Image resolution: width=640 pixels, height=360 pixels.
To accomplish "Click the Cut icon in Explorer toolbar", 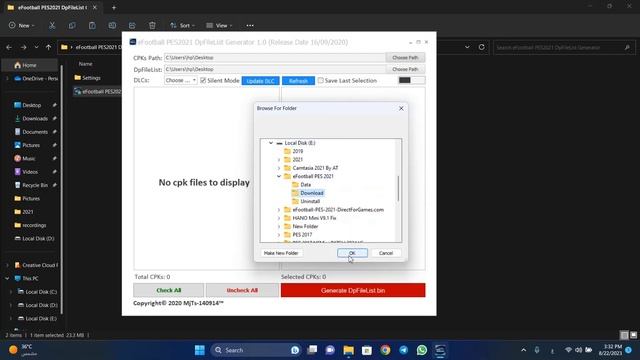I will [52, 25].
